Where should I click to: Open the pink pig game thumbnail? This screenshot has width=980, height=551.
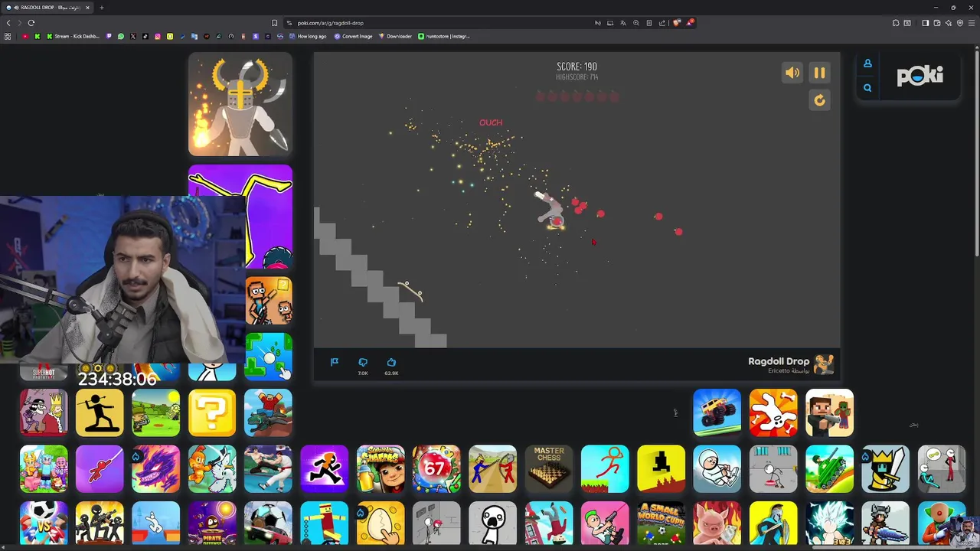click(x=717, y=524)
